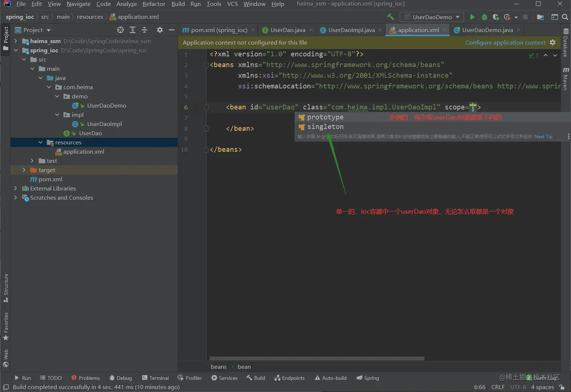Switch to the UserDaoDemo.java tab

487,30
